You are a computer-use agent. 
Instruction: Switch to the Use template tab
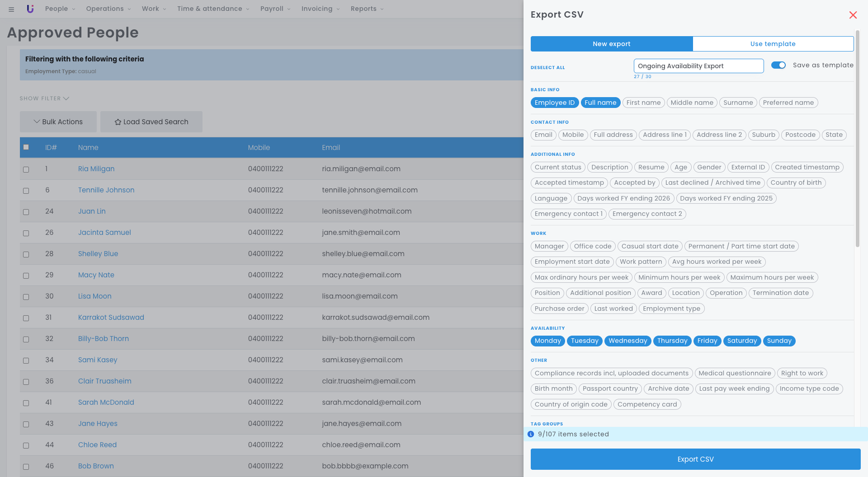click(773, 44)
